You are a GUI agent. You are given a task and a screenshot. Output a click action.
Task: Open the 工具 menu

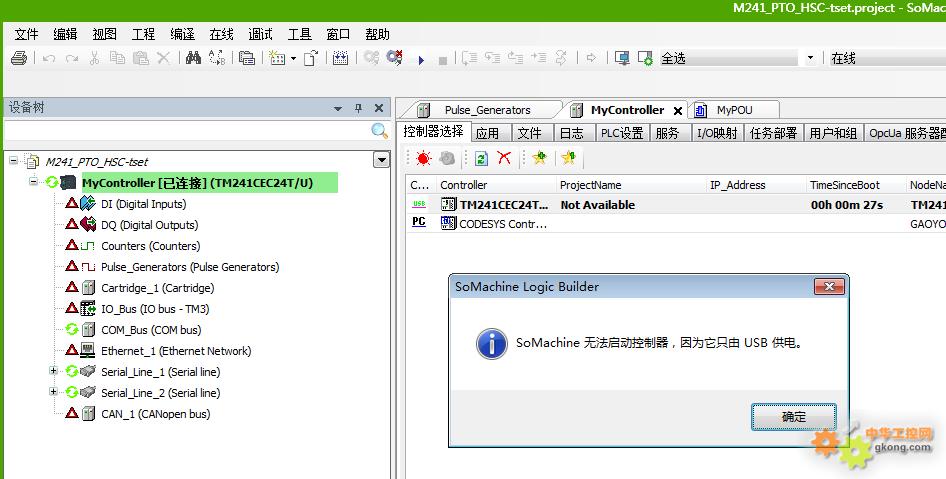point(300,34)
